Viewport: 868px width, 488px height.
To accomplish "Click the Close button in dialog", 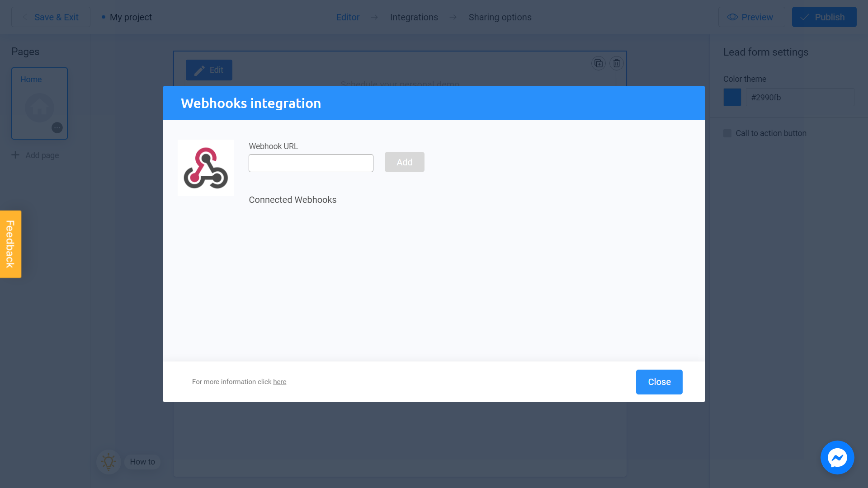I will (x=659, y=382).
